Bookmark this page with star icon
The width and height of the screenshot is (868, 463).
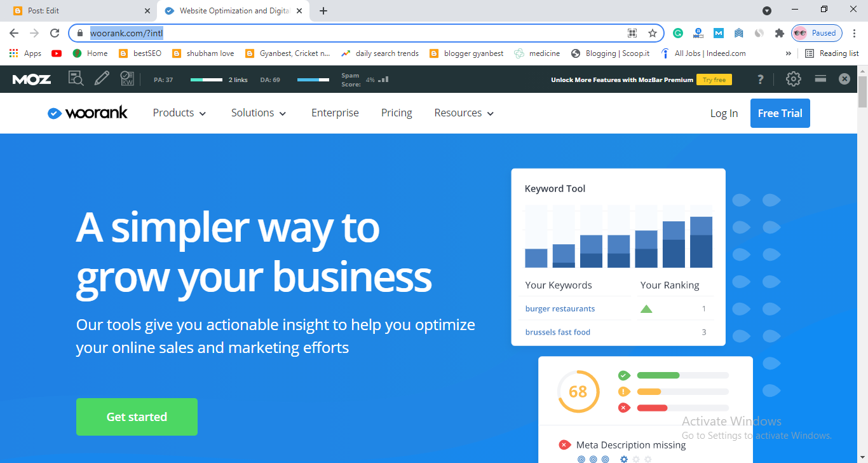pyautogui.click(x=652, y=33)
